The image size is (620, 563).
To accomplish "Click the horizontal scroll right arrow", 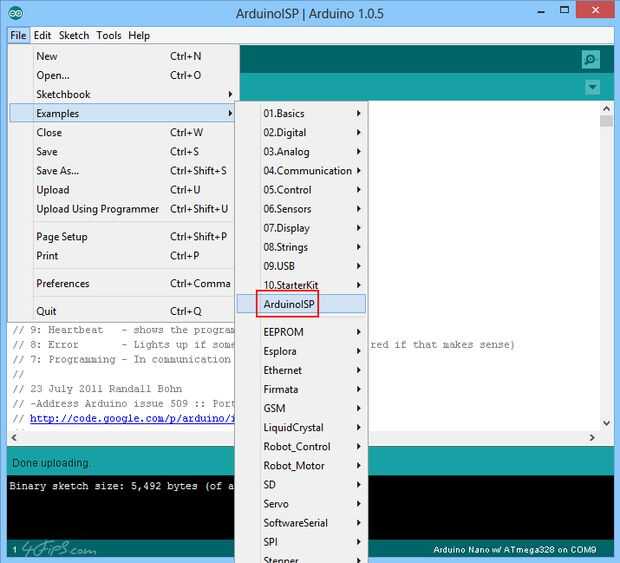I will [592, 437].
